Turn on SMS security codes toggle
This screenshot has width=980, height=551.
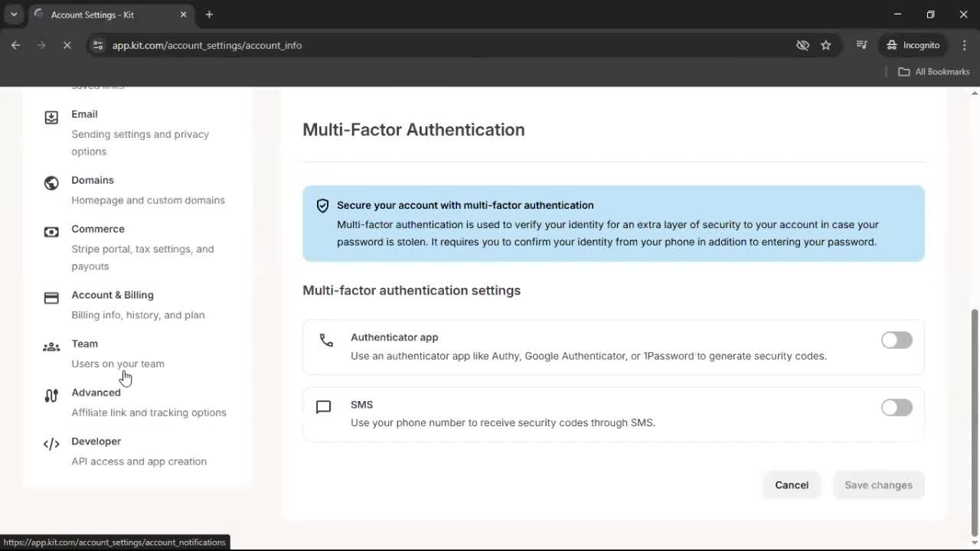click(896, 408)
